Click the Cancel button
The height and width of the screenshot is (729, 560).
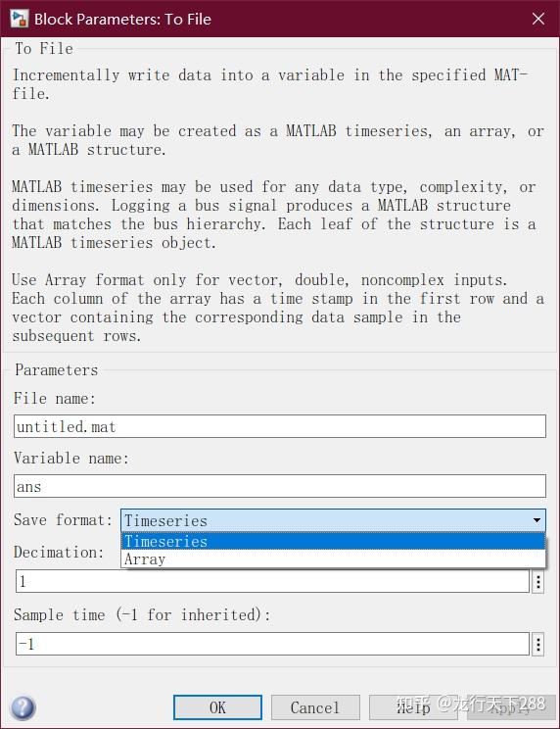tap(315, 707)
